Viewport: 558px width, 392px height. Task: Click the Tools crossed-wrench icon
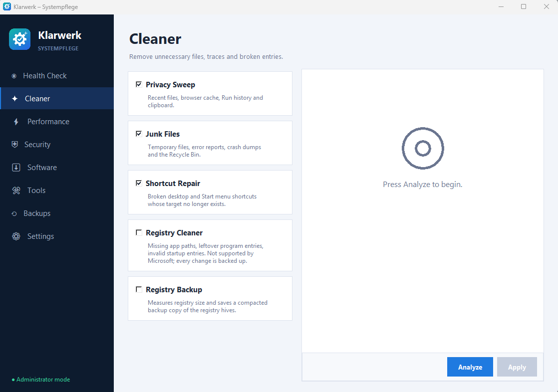click(x=16, y=191)
